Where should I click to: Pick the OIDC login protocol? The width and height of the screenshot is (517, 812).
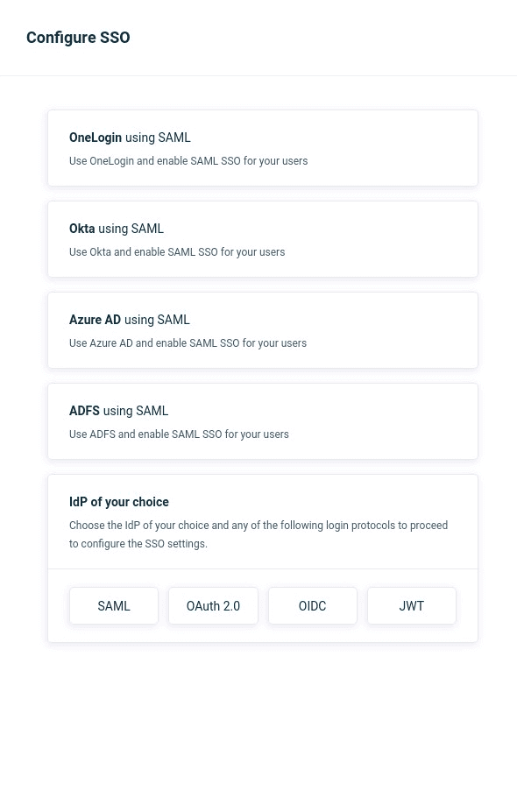click(x=312, y=605)
